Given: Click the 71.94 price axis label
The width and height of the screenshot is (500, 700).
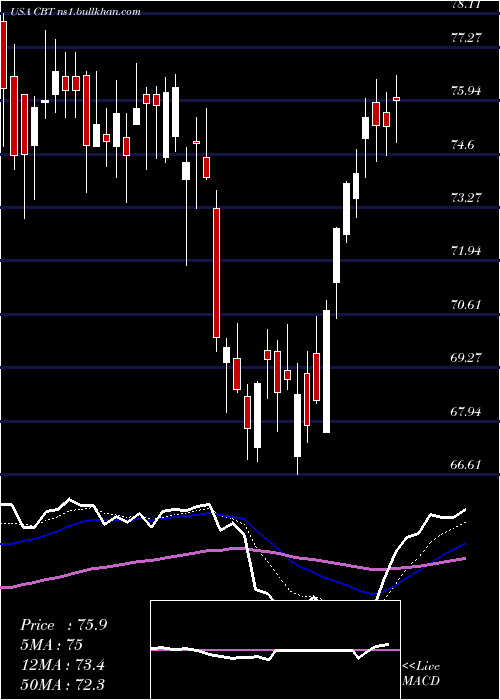Looking at the screenshot, I should pyautogui.click(x=466, y=251).
